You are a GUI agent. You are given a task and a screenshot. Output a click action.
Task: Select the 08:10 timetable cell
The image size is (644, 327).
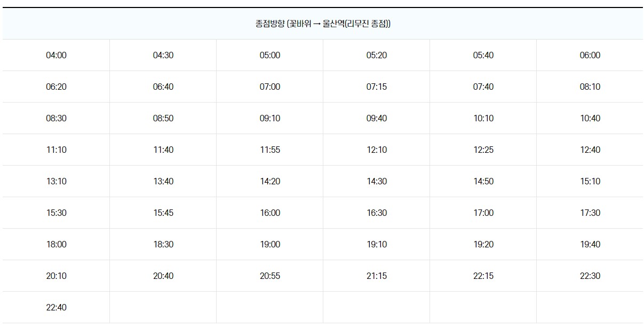[590, 87]
